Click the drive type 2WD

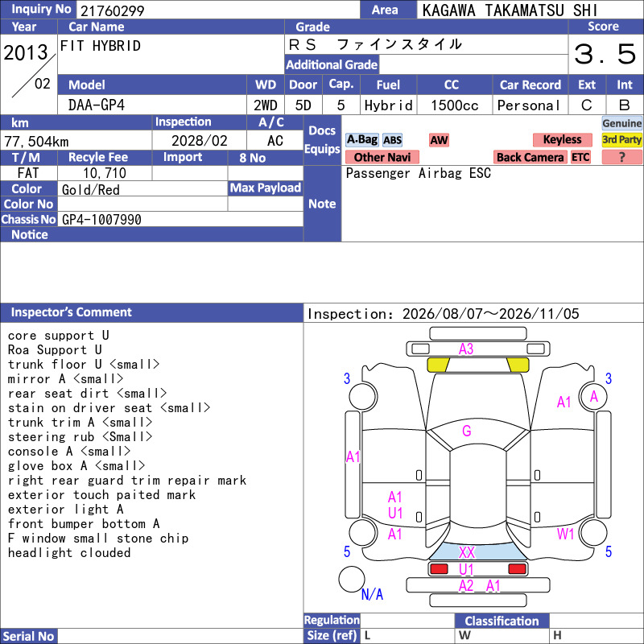tap(265, 105)
